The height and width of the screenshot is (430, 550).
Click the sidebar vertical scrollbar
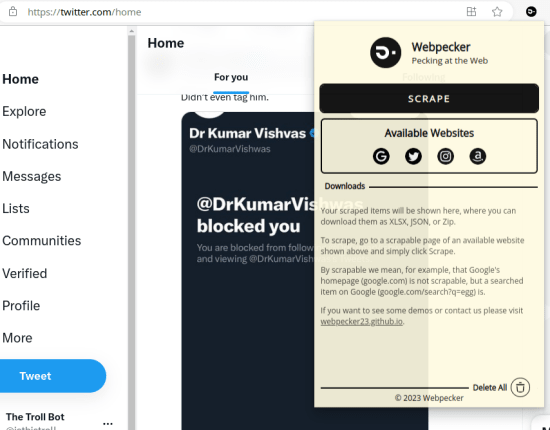pyautogui.click(x=132, y=228)
